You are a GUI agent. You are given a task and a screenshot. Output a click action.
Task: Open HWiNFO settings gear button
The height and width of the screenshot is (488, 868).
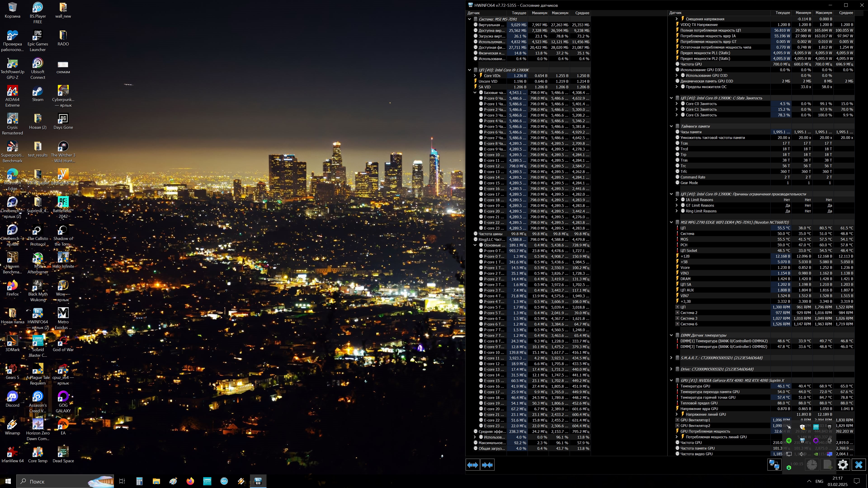point(843,465)
